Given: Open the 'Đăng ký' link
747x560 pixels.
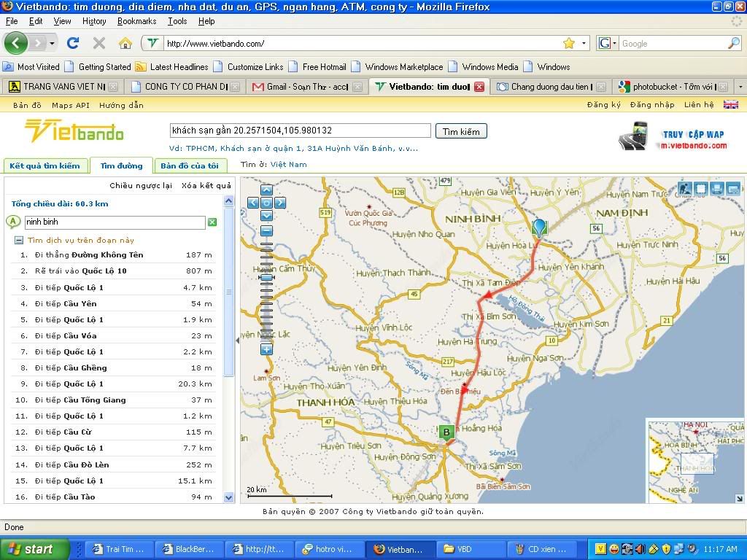Looking at the screenshot, I should coord(603,105).
